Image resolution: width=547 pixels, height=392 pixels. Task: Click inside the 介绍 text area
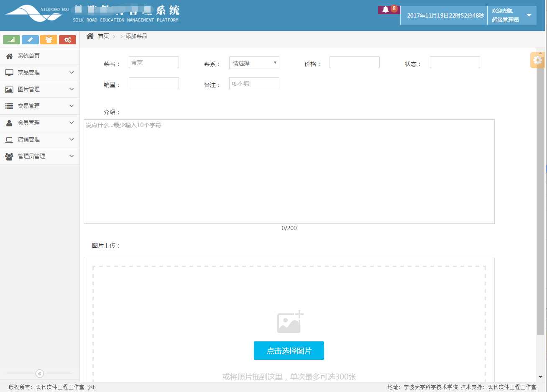(x=289, y=172)
